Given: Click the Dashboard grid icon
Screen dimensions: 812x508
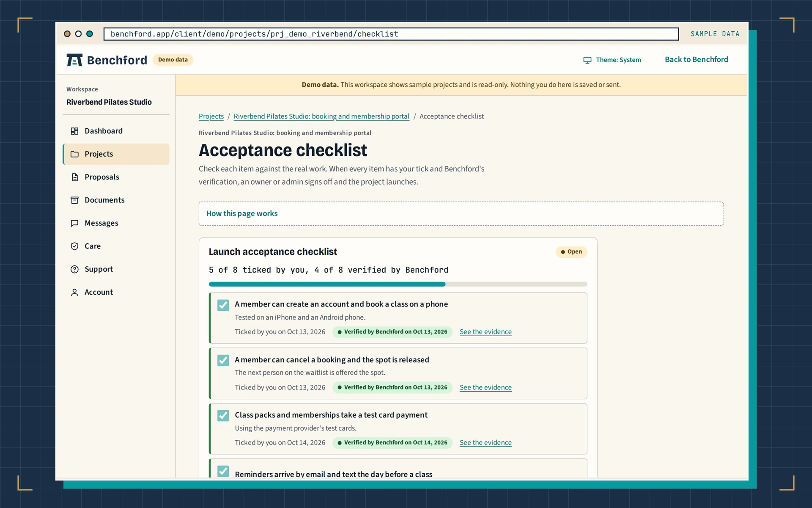Looking at the screenshot, I should [74, 131].
